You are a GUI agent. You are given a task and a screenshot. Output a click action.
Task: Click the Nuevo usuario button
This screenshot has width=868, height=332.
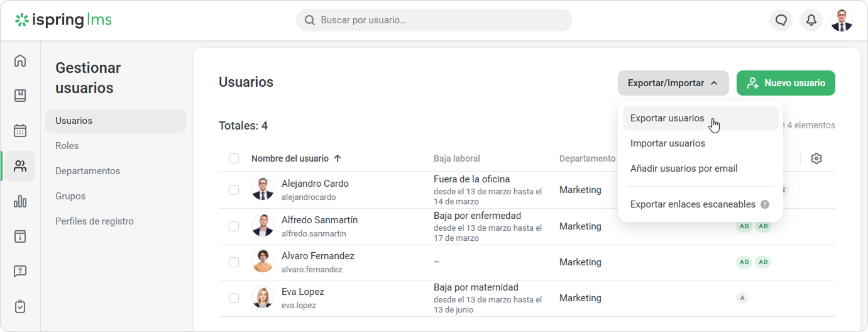click(786, 83)
